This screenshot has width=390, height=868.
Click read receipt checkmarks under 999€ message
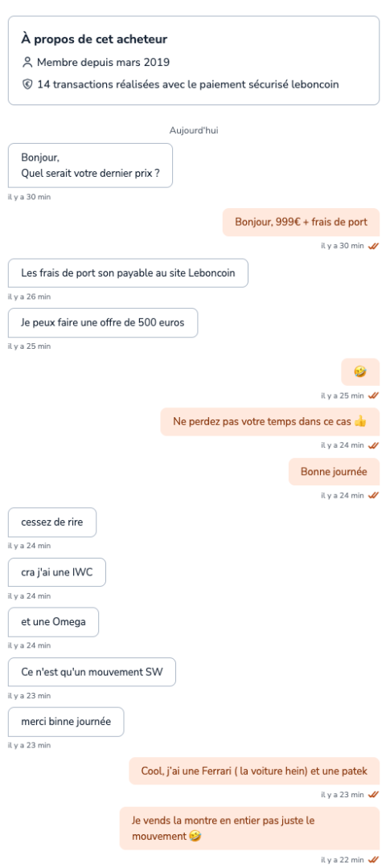(x=373, y=246)
